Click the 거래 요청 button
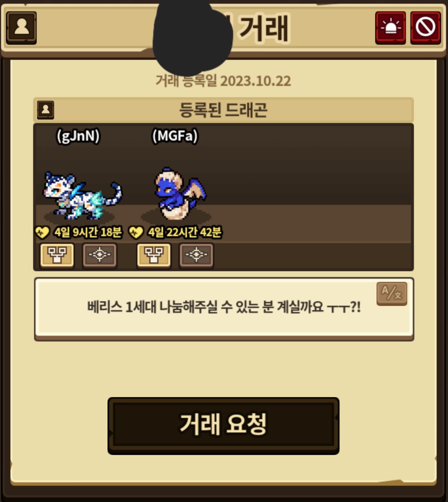The height and width of the screenshot is (502, 448). pos(223,426)
